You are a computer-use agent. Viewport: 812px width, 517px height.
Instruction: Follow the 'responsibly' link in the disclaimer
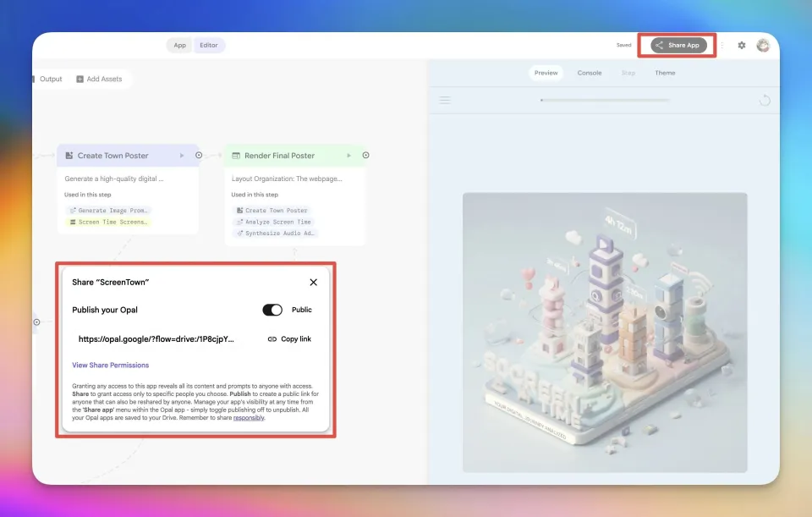pyautogui.click(x=249, y=417)
